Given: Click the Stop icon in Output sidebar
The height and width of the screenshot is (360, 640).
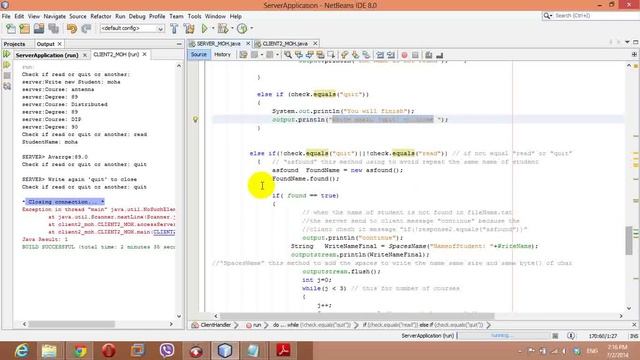Looking at the screenshot, I should [x=7, y=76].
